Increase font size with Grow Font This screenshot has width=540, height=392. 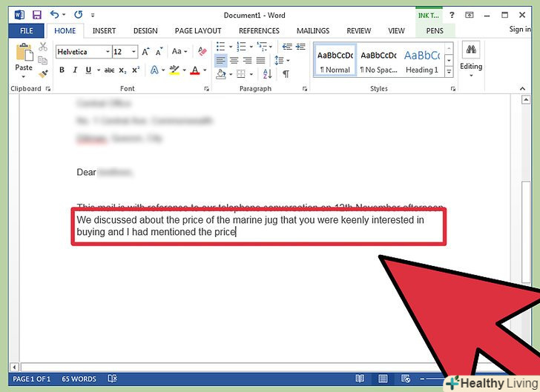pyautogui.click(x=145, y=52)
